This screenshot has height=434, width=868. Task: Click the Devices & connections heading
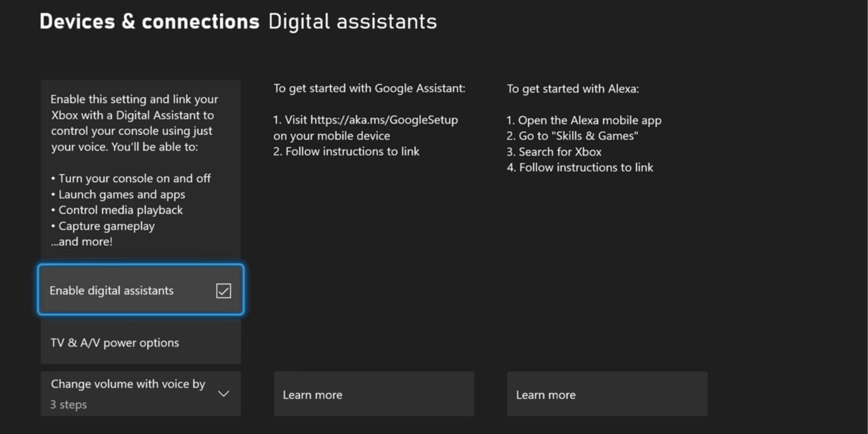coord(149,22)
